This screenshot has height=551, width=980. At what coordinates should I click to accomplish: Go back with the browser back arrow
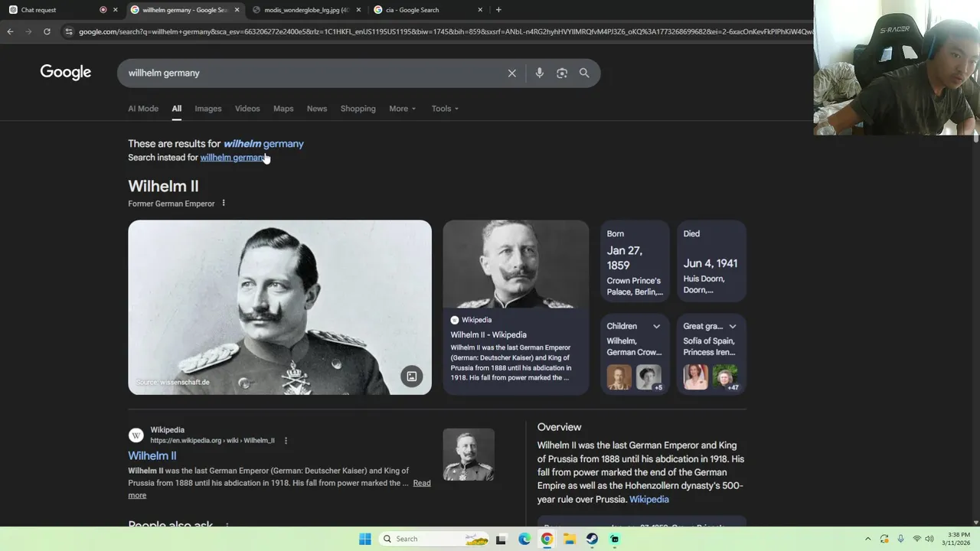pos(10,31)
